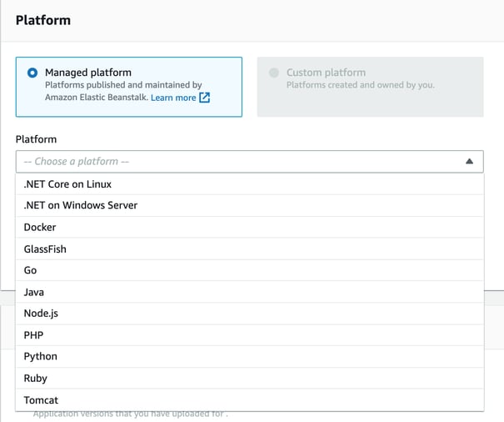Select Node.js from the platform list
Viewport: 504px width, 422px height.
(x=249, y=314)
